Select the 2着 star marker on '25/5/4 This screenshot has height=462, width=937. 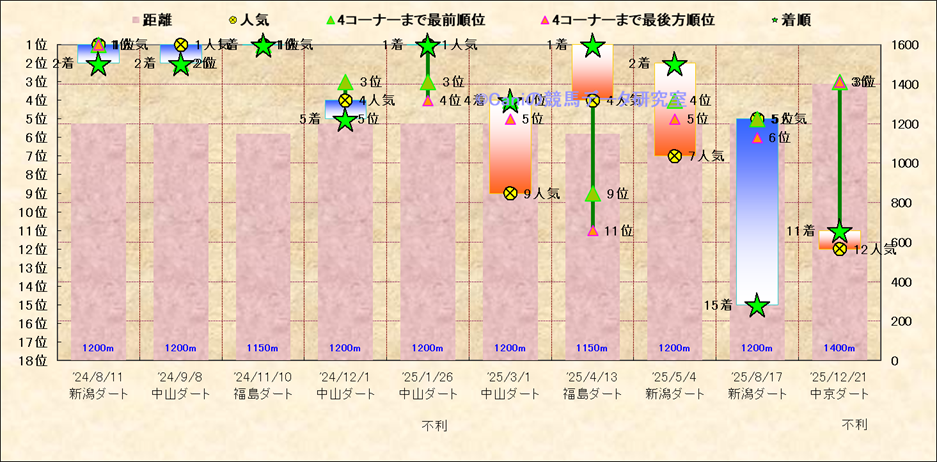(675, 64)
